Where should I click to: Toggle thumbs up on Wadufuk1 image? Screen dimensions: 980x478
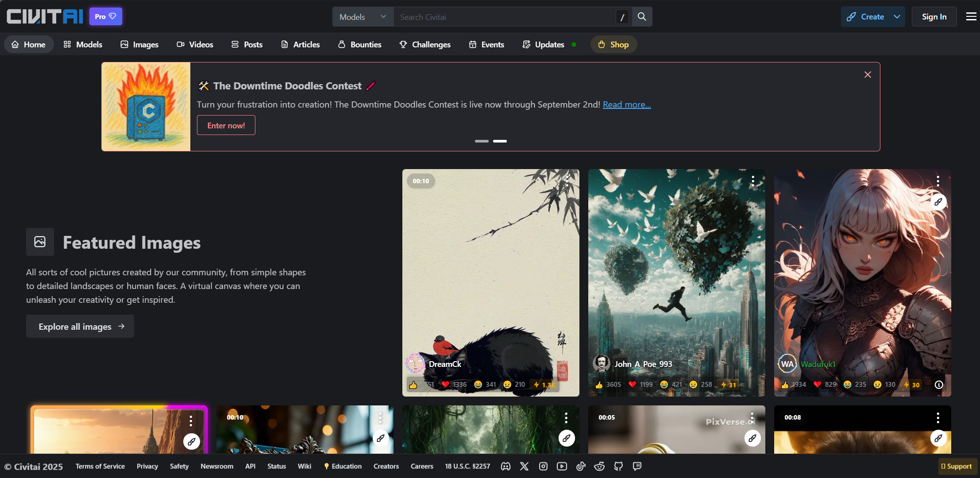[785, 385]
